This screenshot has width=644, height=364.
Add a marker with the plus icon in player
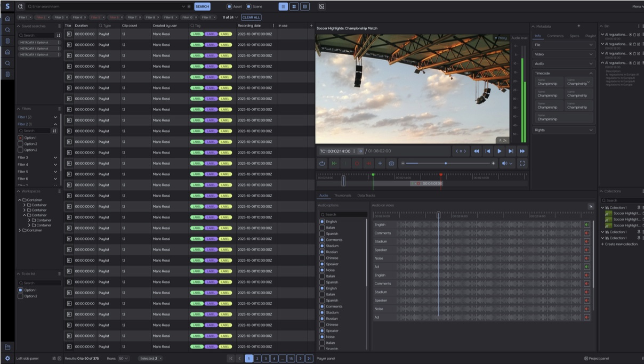(x=380, y=164)
